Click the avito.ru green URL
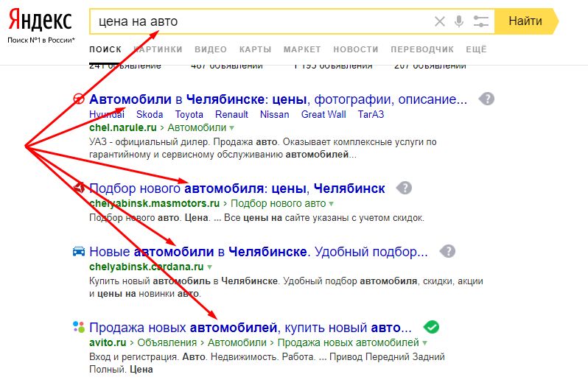This screenshot has width=588, height=391. click(x=108, y=342)
